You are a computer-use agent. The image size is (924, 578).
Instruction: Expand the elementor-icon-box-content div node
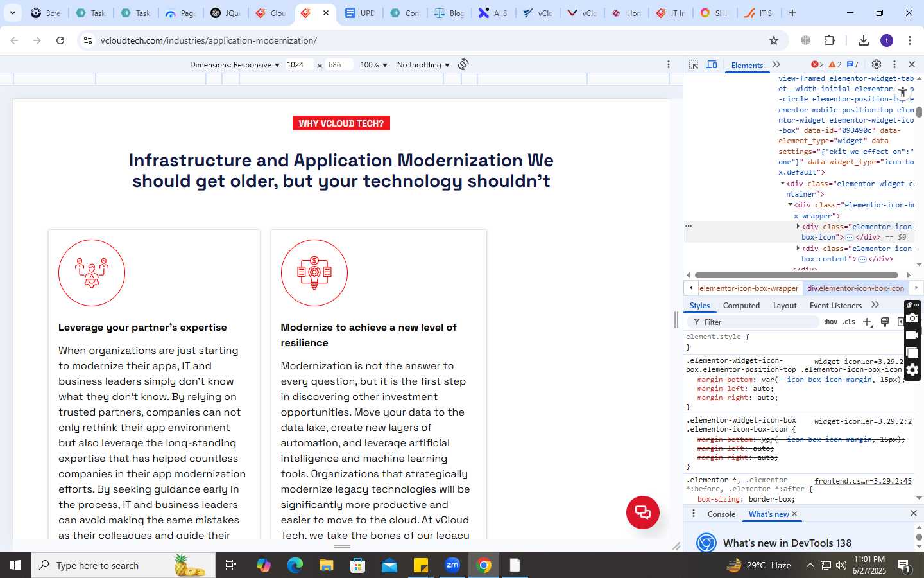click(798, 249)
